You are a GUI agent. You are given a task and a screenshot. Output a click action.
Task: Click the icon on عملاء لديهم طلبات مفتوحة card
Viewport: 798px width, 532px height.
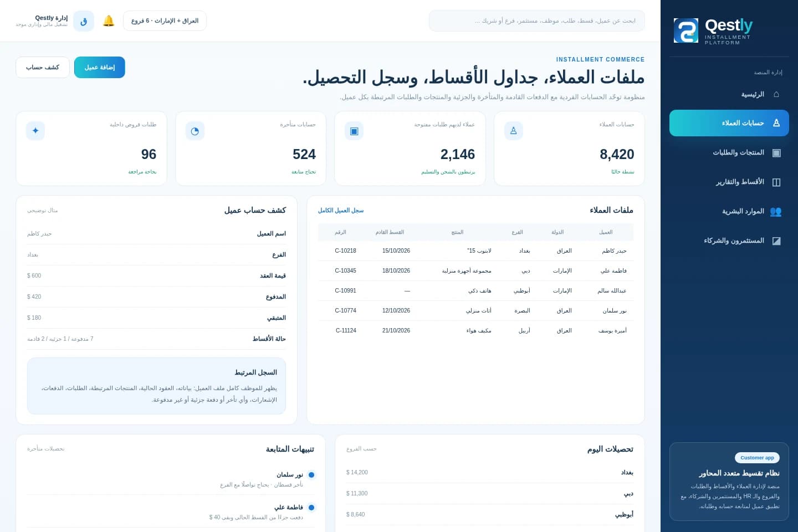(354, 131)
